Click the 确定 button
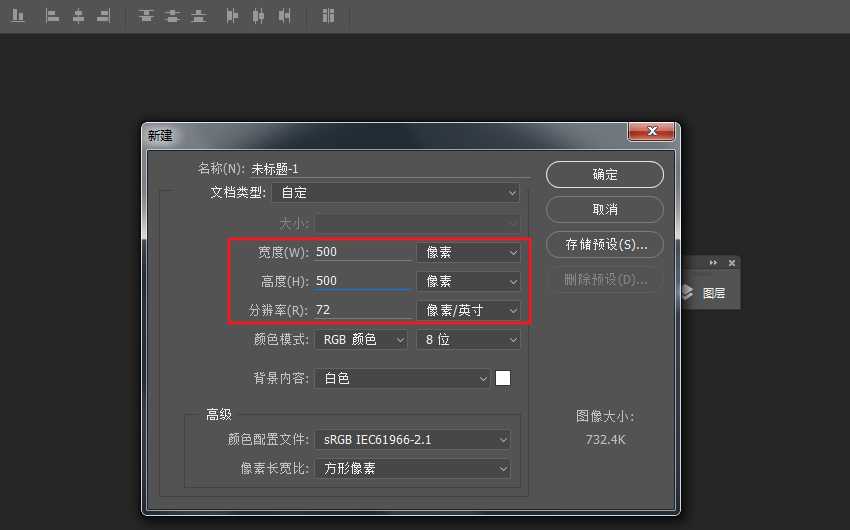The height and width of the screenshot is (530, 850). [x=604, y=174]
